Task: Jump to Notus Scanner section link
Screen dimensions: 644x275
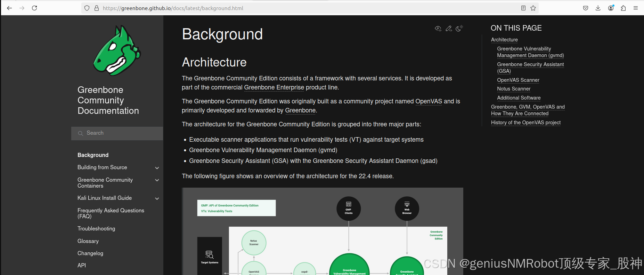Action: pyautogui.click(x=514, y=89)
